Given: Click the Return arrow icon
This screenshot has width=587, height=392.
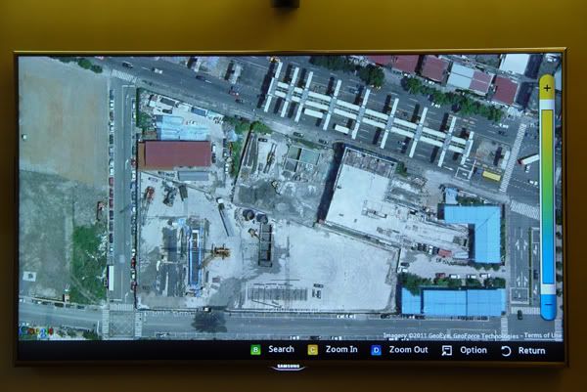Looking at the screenshot, I should (506, 351).
